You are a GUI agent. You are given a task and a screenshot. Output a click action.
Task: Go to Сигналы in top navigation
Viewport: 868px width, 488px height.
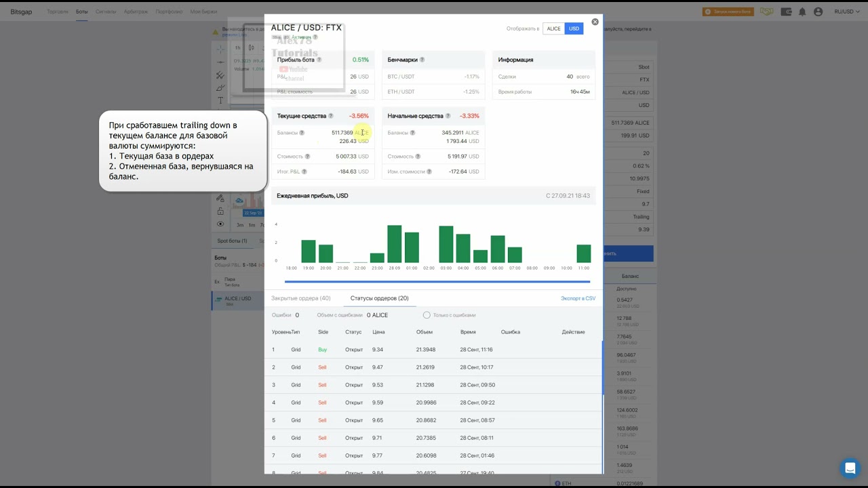[x=105, y=12]
